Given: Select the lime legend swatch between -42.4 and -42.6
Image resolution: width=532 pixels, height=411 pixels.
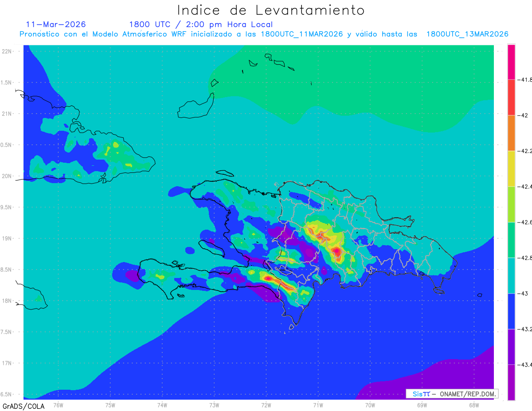Looking at the screenshot, I should [x=511, y=204].
